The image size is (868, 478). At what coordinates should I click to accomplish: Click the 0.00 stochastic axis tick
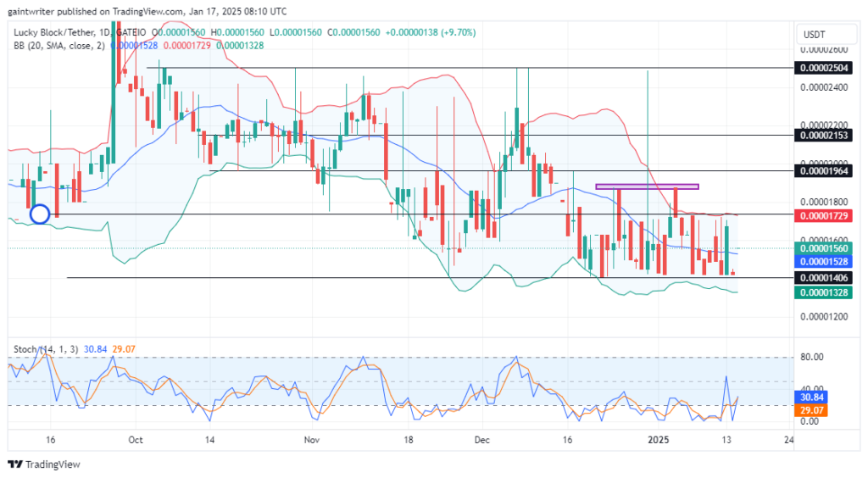coord(810,421)
